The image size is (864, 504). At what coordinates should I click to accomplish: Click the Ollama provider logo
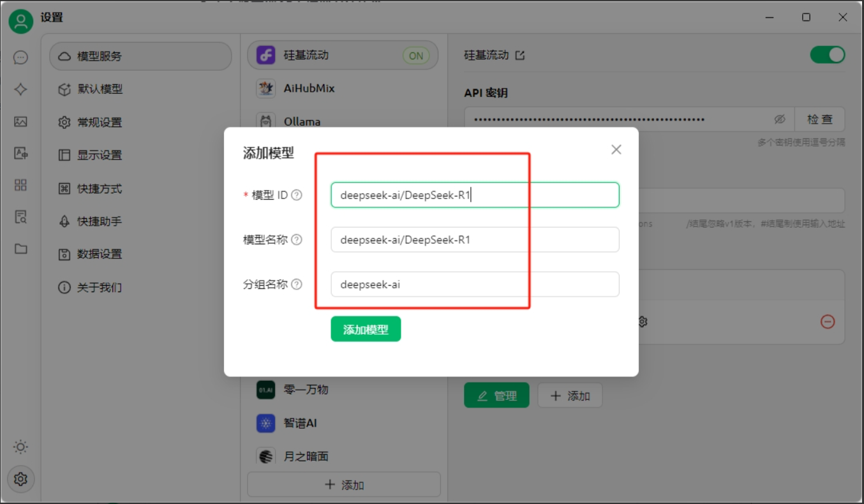click(265, 121)
